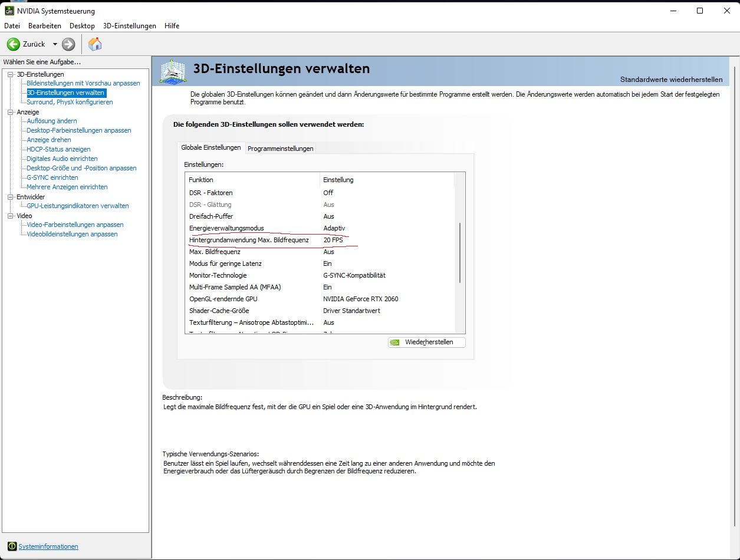Open the 3D-Einstellungen menu

click(130, 26)
